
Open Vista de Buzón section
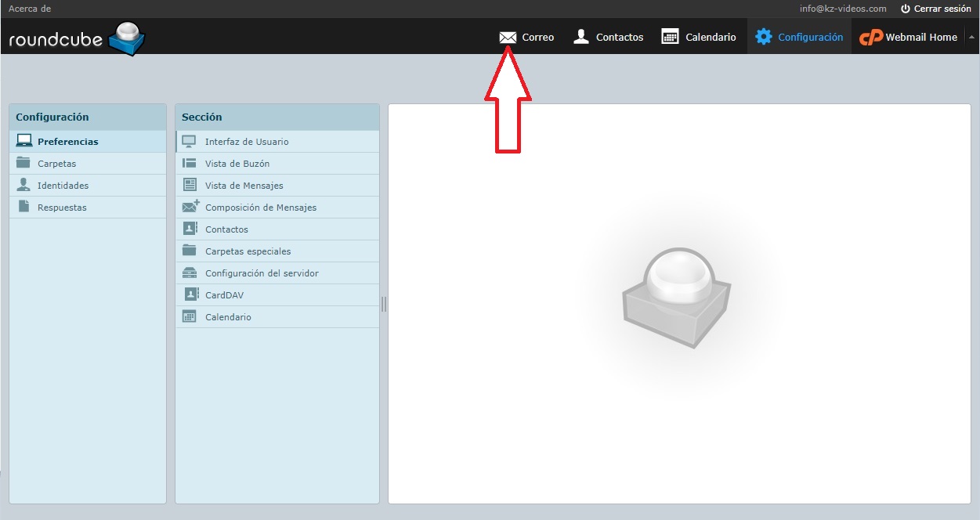pyautogui.click(x=237, y=164)
